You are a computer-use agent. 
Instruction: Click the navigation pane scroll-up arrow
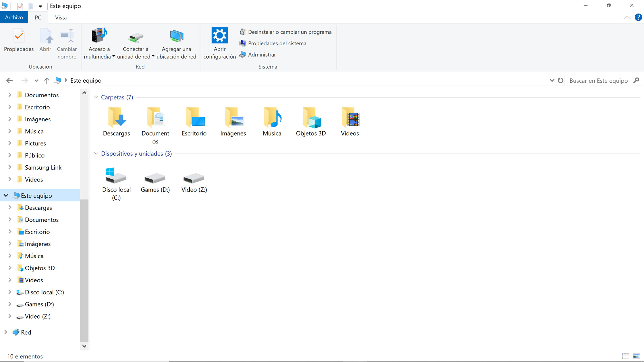tap(84, 93)
